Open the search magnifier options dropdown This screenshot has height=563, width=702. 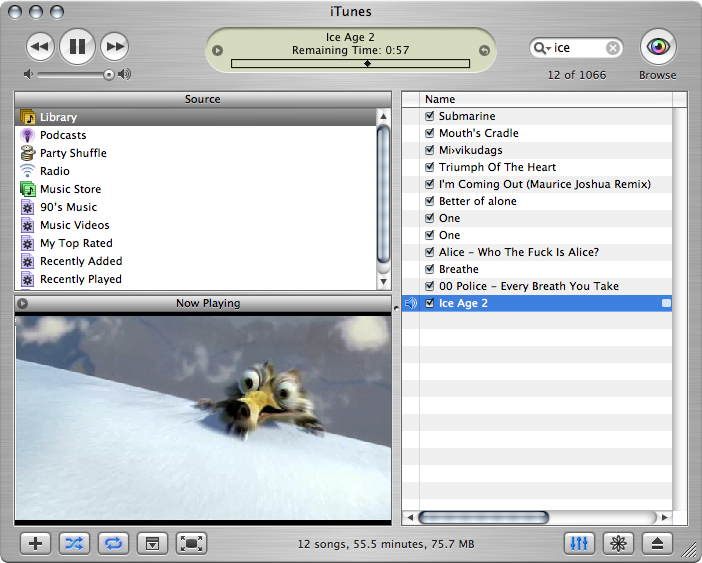542,48
